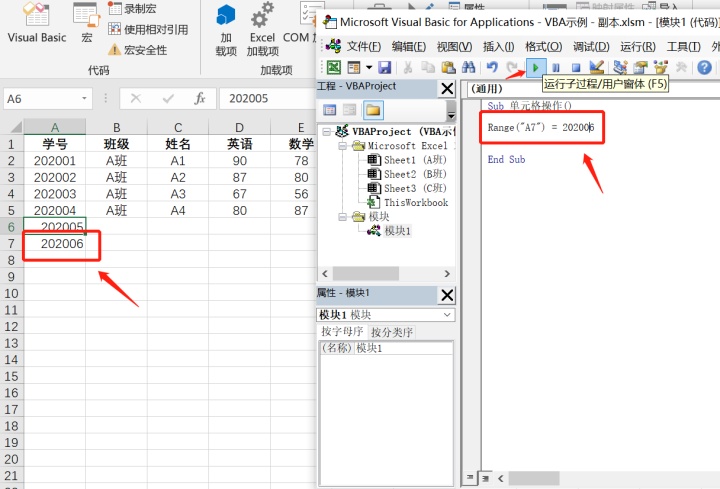The height and width of the screenshot is (489, 720).
Task: Click View Code icon in project panel
Action: point(330,110)
